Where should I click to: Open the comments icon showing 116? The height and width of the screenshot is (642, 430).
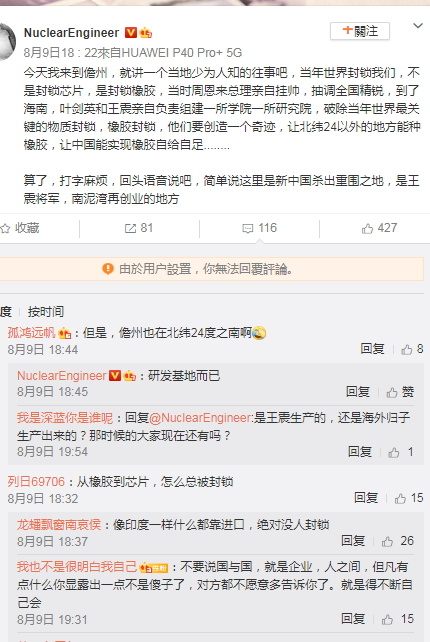[247, 228]
